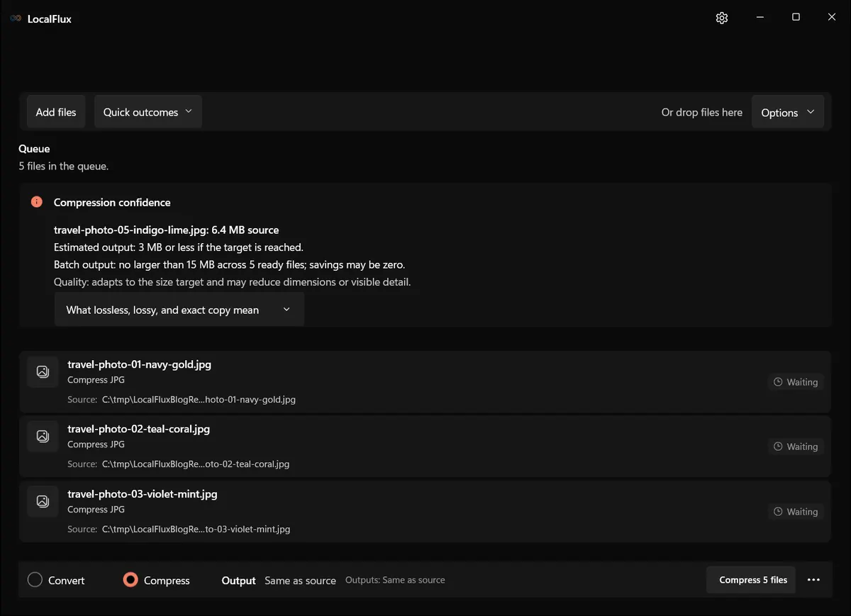The height and width of the screenshot is (616, 851).
Task: Select file name travel-photo-03-violet-mint.jpg
Action: tap(143, 494)
